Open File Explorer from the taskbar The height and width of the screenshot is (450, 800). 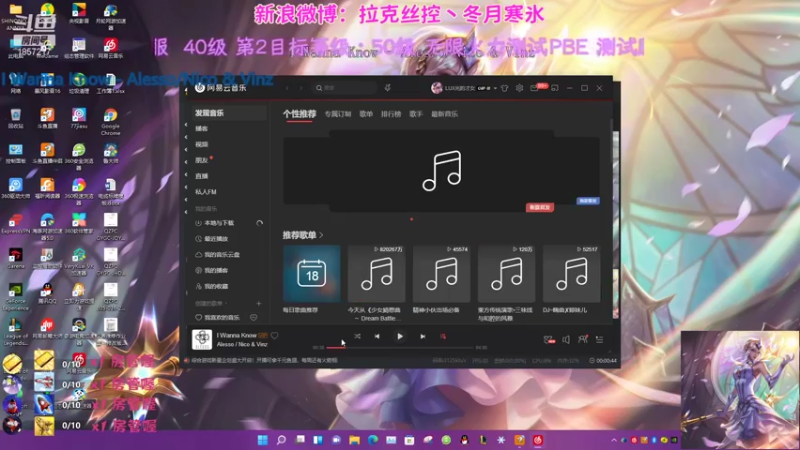point(355,440)
